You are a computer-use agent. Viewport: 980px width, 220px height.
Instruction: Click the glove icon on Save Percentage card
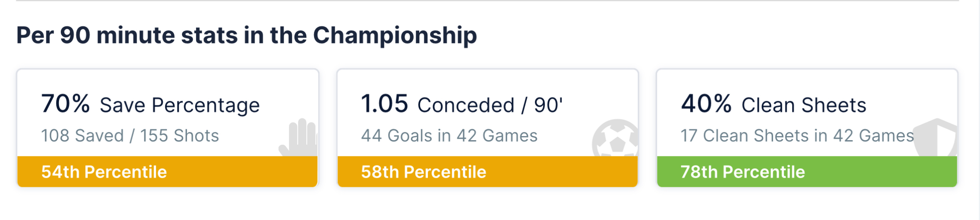pos(299,137)
